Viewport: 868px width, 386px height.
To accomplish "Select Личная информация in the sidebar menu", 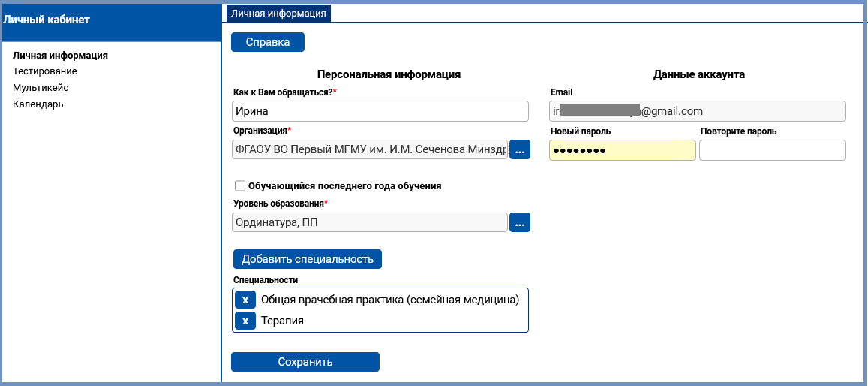I will [60, 56].
